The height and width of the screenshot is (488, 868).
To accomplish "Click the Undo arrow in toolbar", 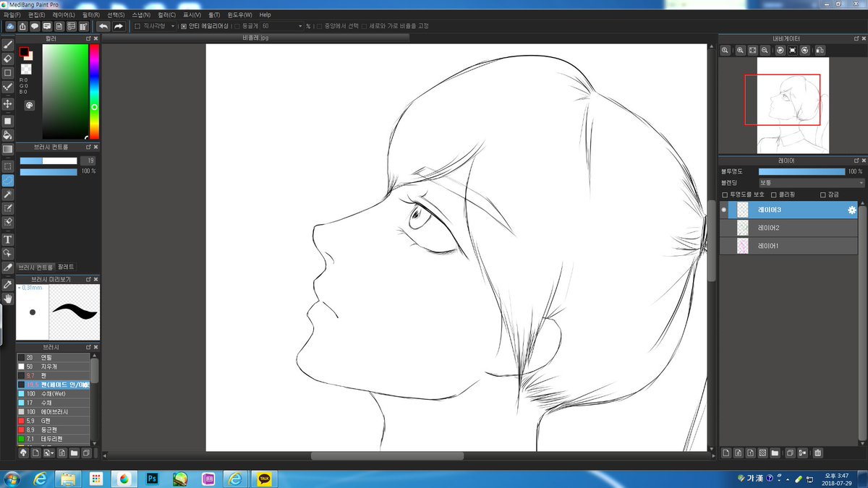I will (103, 26).
